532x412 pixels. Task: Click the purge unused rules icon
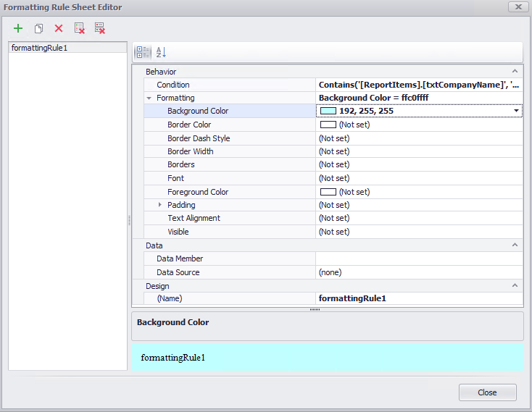(100, 28)
